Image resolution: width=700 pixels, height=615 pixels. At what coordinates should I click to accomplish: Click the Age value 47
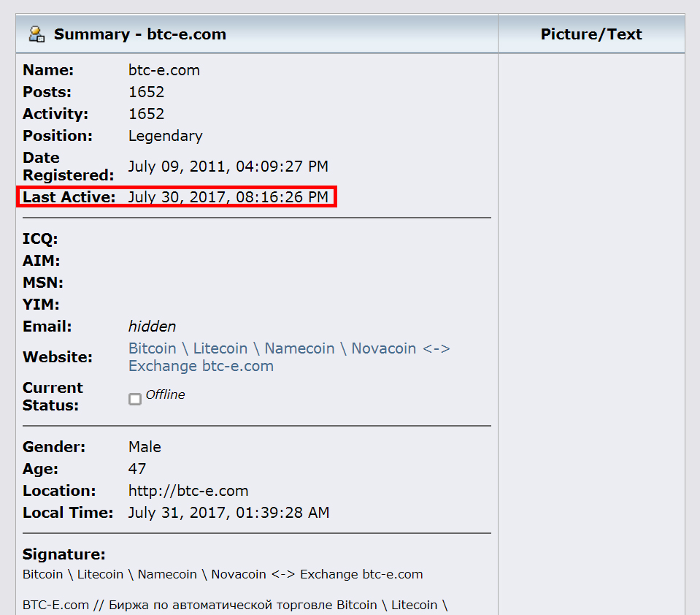137,469
